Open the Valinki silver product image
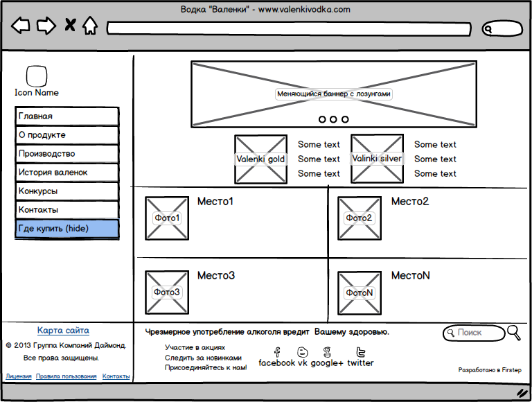The image size is (532, 402). pyautogui.click(x=377, y=159)
